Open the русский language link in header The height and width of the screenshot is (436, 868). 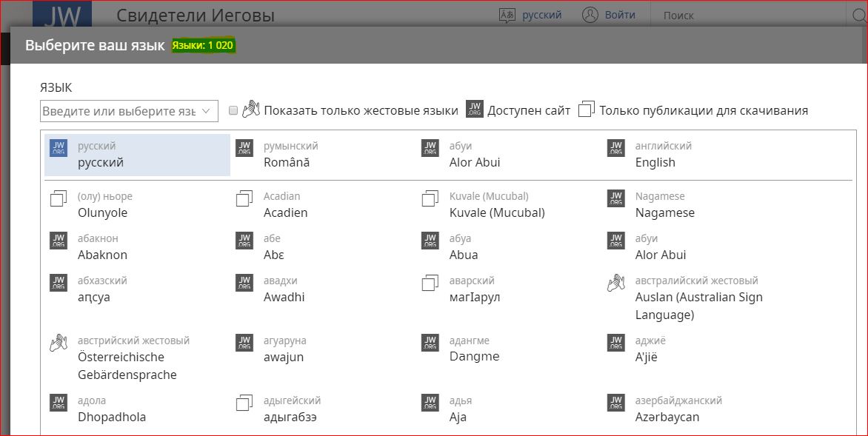(x=542, y=15)
